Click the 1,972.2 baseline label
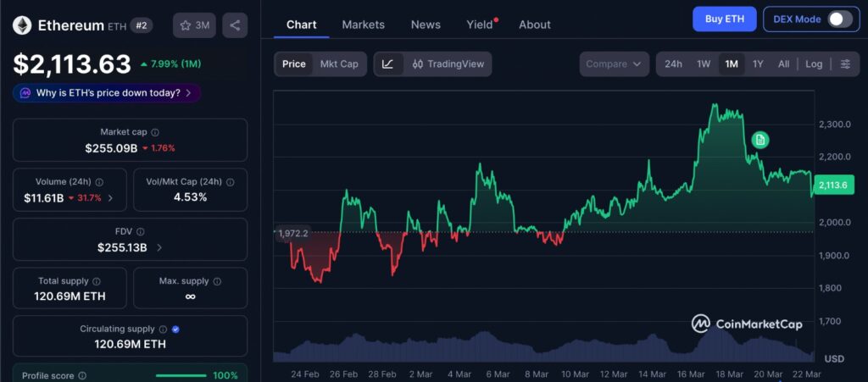Image resolution: width=868 pixels, height=382 pixels. point(292,234)
